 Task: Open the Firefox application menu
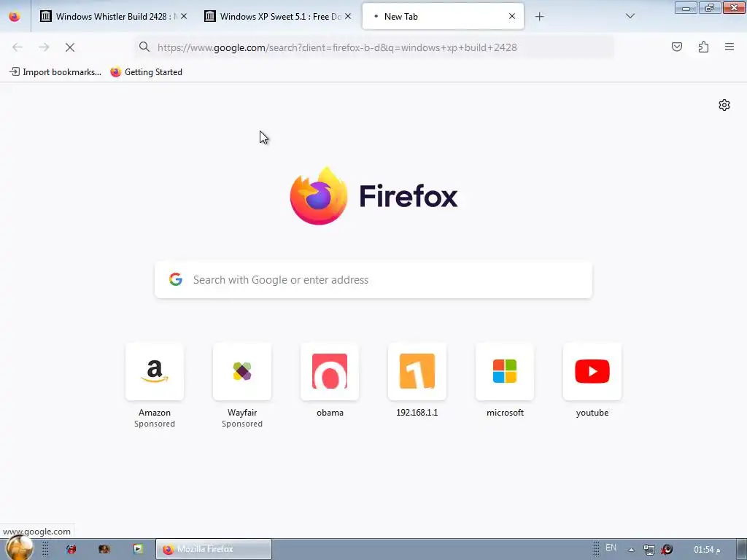pyautogui.click(x=729, y=47)
